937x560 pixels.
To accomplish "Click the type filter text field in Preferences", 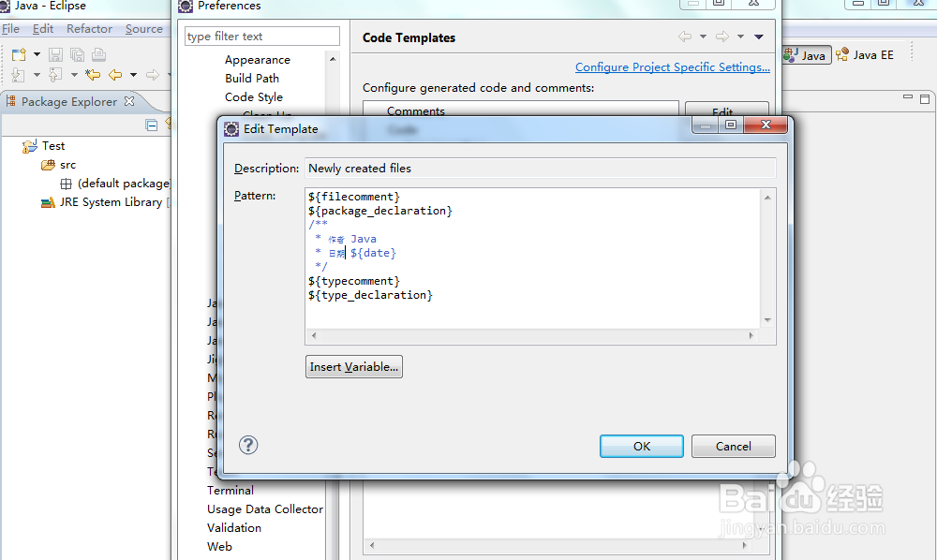I will [261, 37].
